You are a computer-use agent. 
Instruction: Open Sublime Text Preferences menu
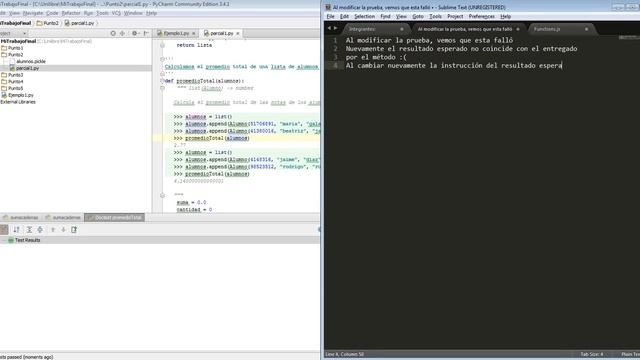482,16
